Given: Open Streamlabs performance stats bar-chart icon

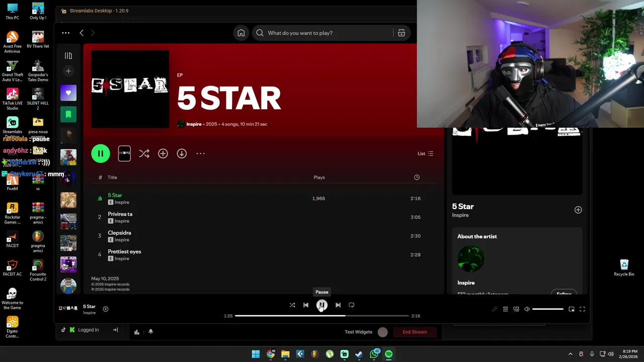Looking at the screenshot, I should [137, 332].
